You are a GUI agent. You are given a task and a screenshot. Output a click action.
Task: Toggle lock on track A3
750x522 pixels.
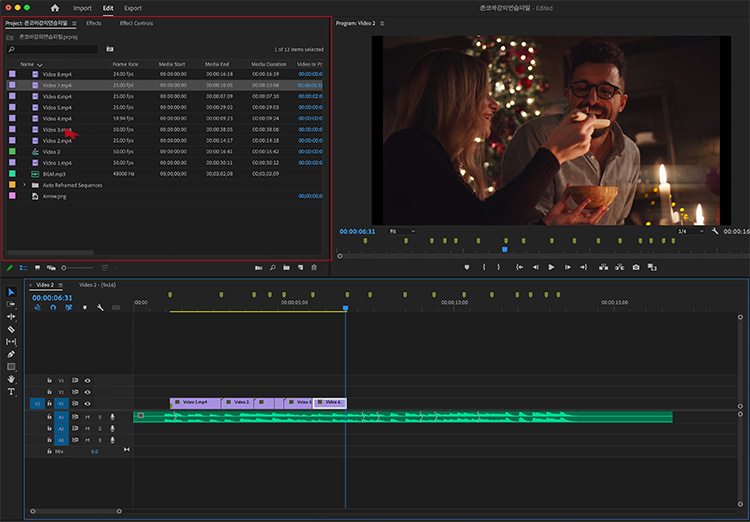point(49,440)
